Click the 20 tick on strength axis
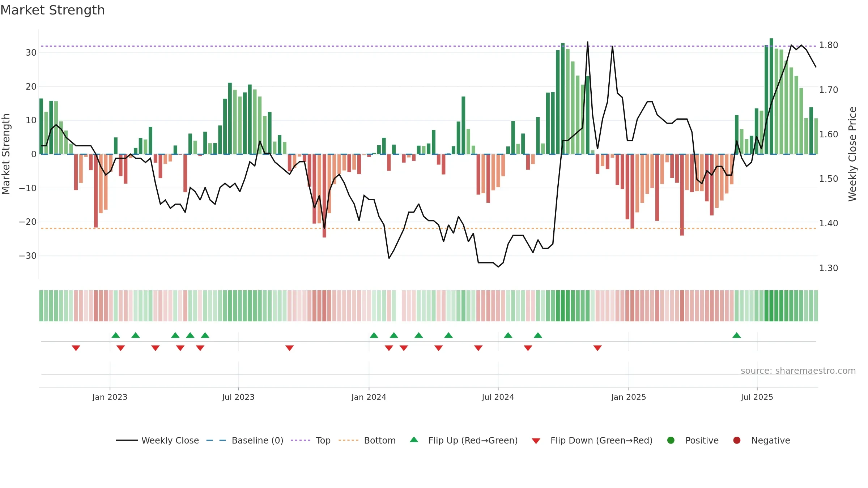 click(31, 87)
